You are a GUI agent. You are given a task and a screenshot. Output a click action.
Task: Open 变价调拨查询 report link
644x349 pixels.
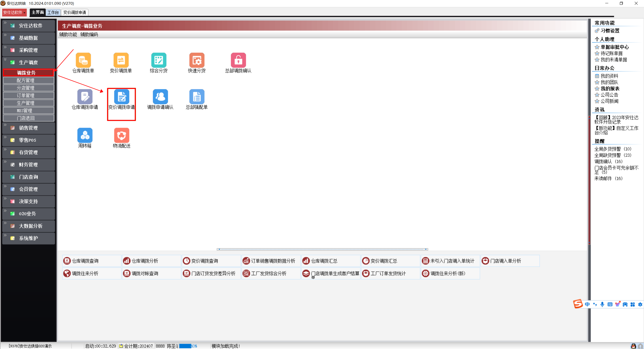(x=204, y=261)
